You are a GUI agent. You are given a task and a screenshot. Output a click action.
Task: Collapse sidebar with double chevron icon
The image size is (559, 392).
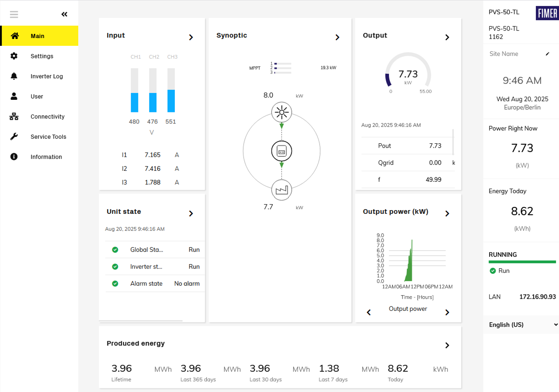[64, 15]
